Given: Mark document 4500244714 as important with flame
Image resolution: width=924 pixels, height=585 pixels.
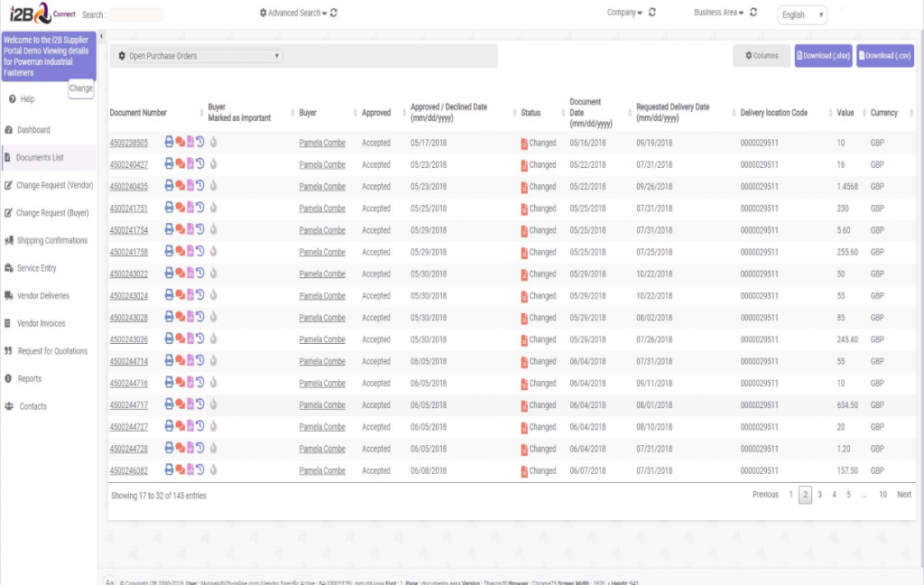Looking at the screenshot, I should 214,361.
